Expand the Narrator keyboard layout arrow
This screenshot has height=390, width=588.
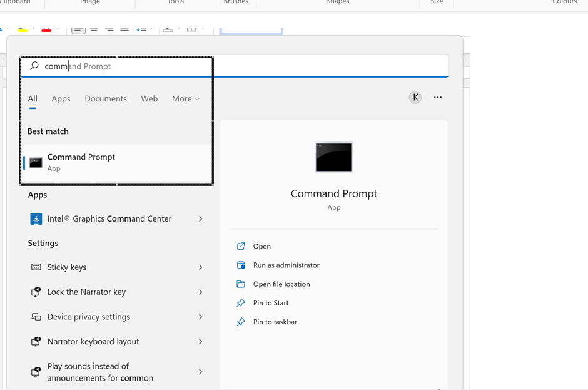[x=201, y=342]
